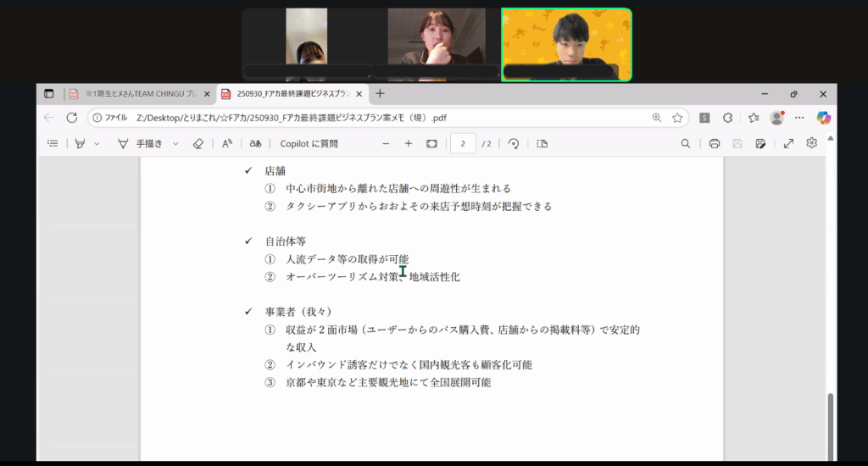Switch to the TEAM CHINGU tab
The image size is (868, 466).
(138, 94)
